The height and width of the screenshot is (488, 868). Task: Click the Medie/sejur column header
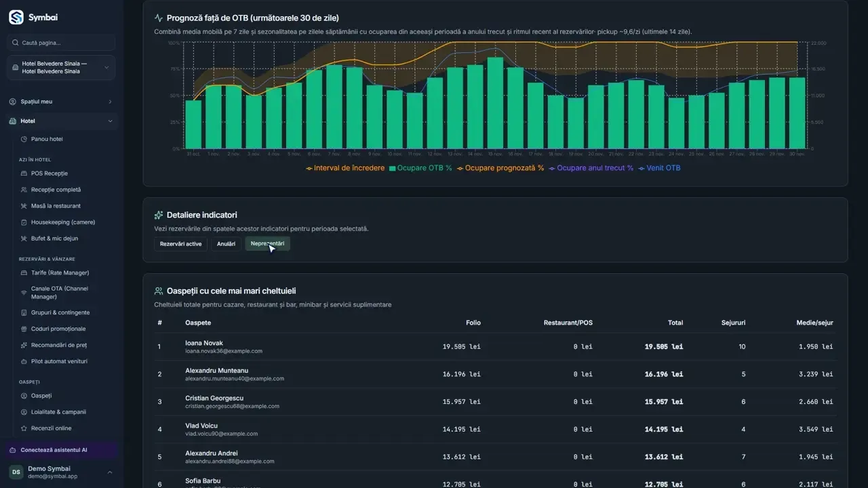click(x=814, y=323)
